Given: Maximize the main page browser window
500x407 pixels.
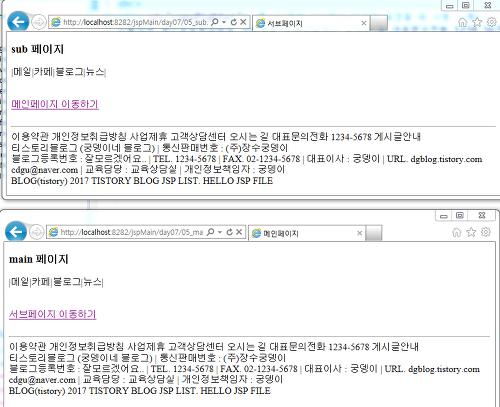Looking at the screenshot, I should coord(460,216).
